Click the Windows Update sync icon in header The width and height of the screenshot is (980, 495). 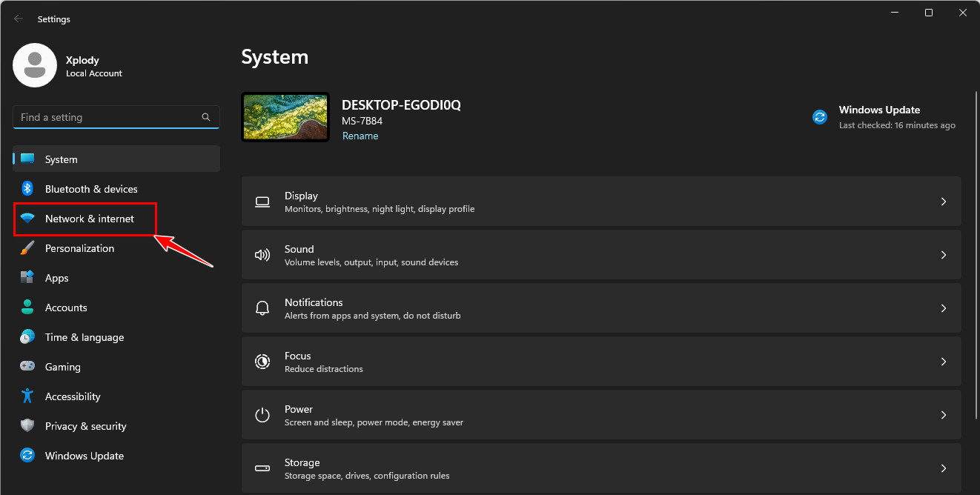(x=820, y=117)
